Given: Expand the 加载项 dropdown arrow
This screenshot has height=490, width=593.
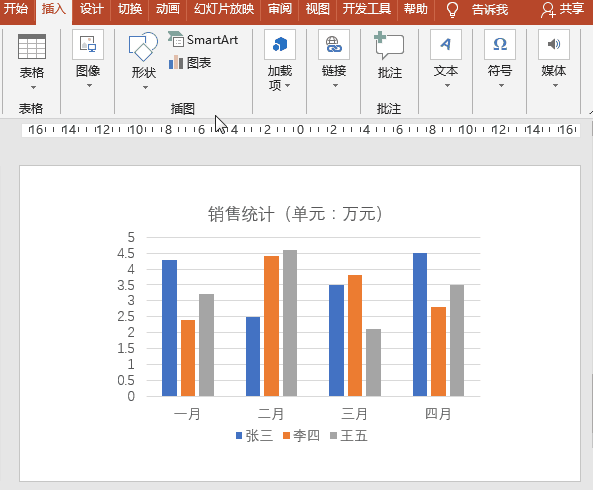Looking at the screenshot, I should point(287,86).
